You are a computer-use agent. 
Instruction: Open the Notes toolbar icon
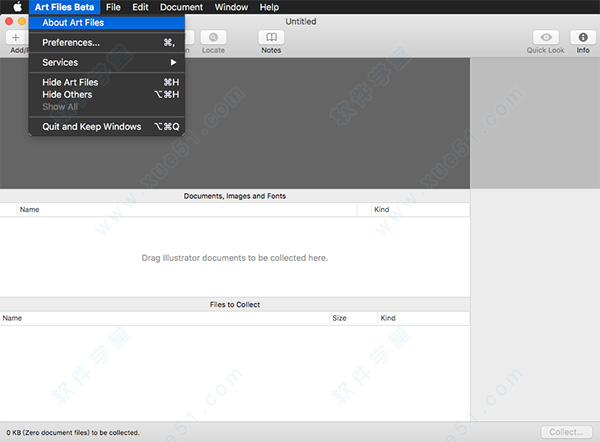tap(271, 38)
